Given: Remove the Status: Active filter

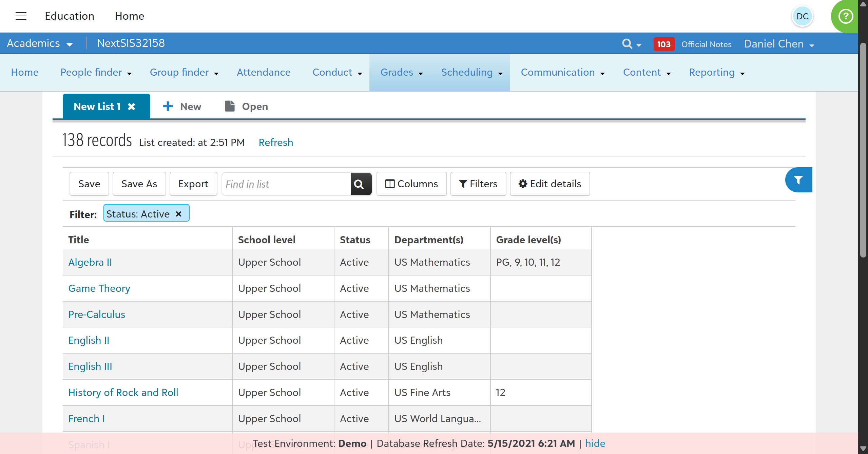Looking at the screenshot, I should click(179, 214).
